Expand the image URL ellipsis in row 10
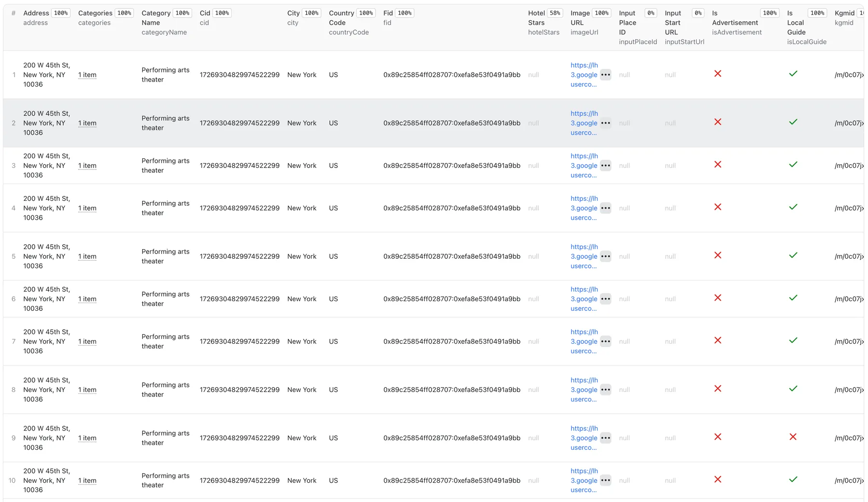The image size is (868, 502). [x=606, y=480]
